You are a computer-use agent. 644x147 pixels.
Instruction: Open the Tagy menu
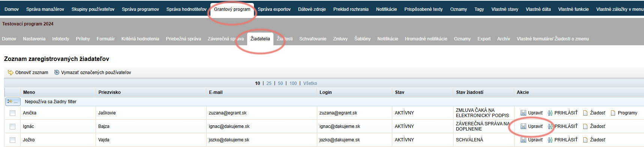(479, 9)
